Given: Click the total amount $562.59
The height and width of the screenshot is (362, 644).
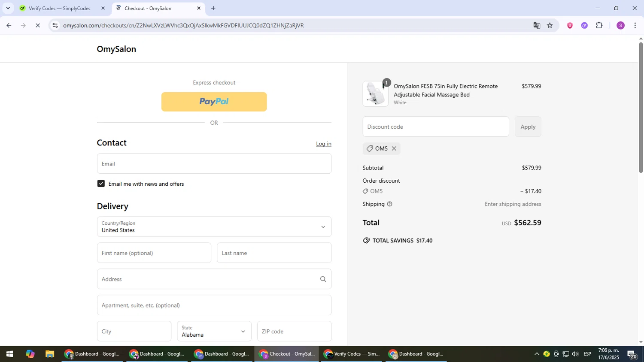Looking at the screenshot, I should [527, 223].
